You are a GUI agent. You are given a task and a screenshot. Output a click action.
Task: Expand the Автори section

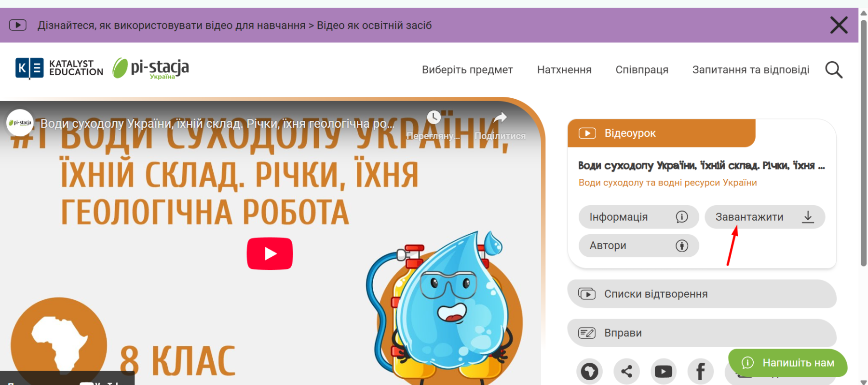pos(638,246)
